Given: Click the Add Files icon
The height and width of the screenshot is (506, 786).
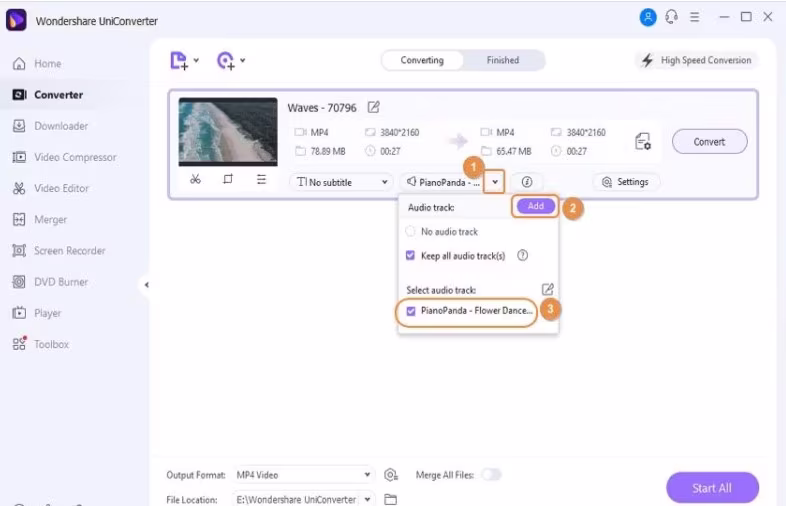Looking at the screenshot, I should coord(179,61).
